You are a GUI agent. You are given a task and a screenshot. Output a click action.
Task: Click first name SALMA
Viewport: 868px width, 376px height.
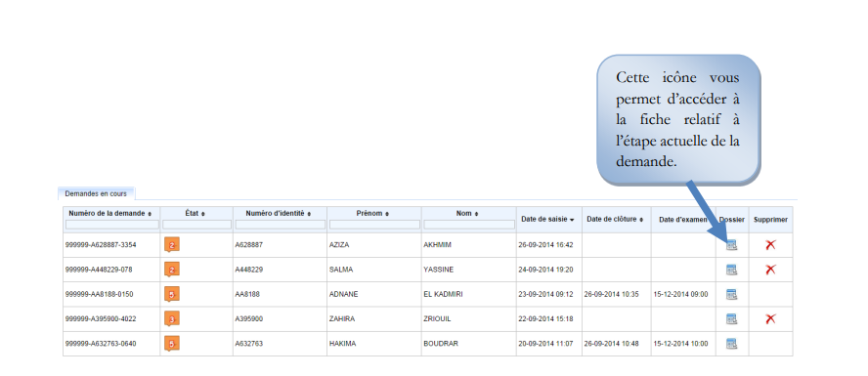point(340,270)
